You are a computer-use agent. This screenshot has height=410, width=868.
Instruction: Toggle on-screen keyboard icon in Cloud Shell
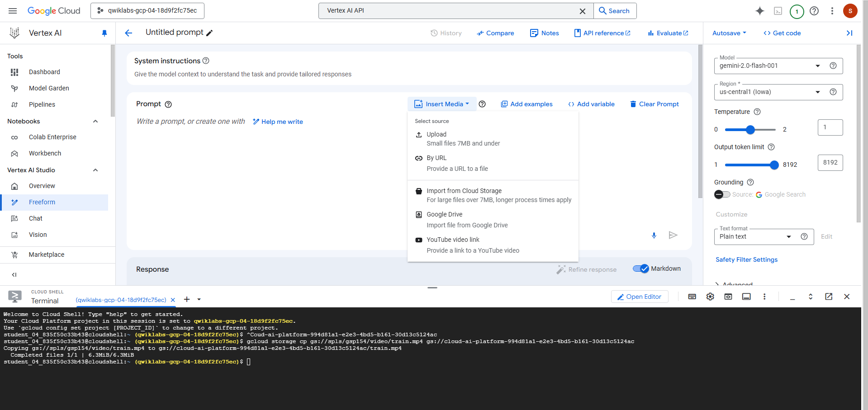click(692, 297)
